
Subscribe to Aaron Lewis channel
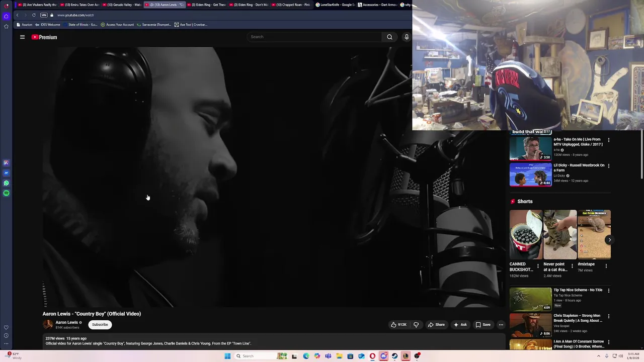point(100,325)
